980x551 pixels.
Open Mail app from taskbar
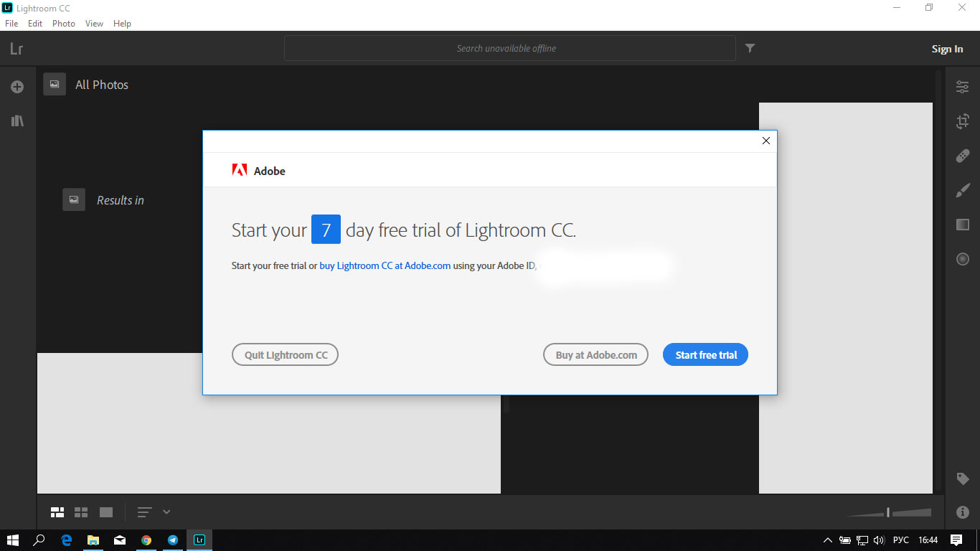point(120,540)
